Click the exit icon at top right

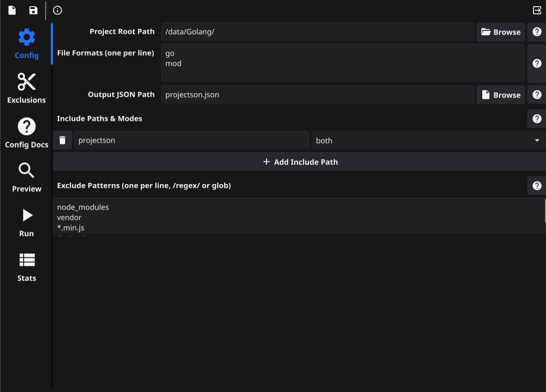click(x=537, y=10)
